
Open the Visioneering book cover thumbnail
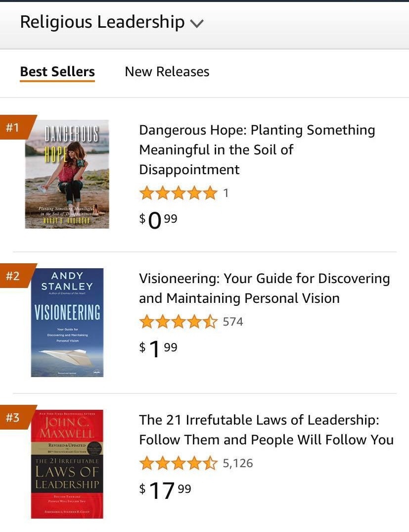(67, 322)
